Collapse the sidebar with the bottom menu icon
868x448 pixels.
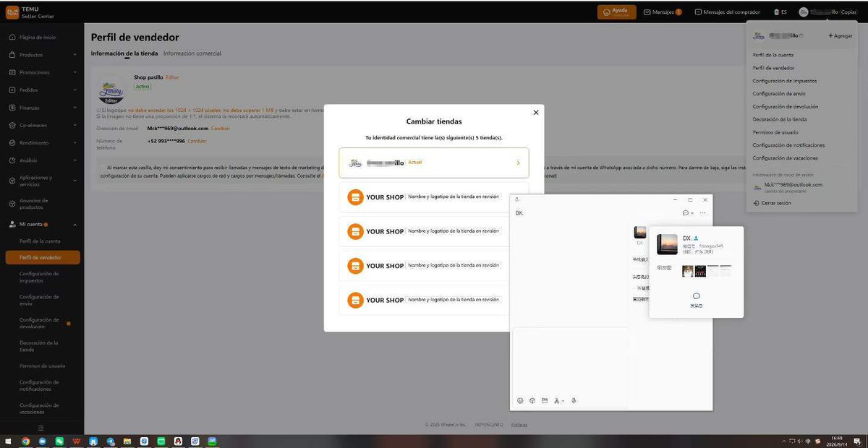41,428
